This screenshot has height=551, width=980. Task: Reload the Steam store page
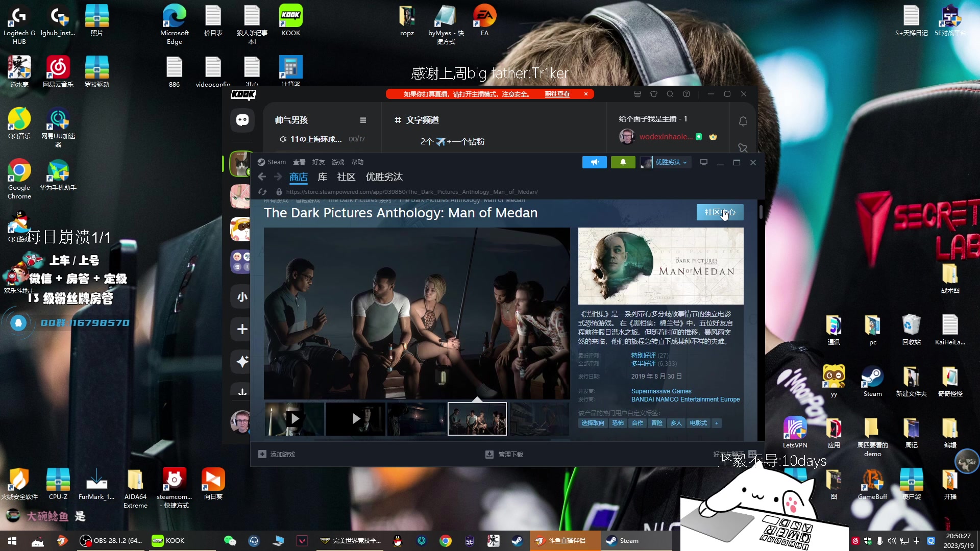click(262, 192)
